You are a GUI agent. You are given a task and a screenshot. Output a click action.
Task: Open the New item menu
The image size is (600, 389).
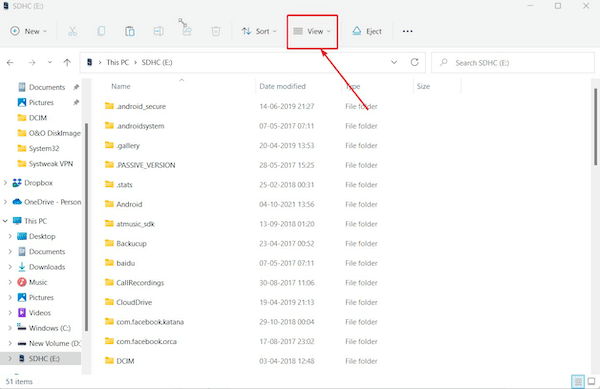click(29, 31)
